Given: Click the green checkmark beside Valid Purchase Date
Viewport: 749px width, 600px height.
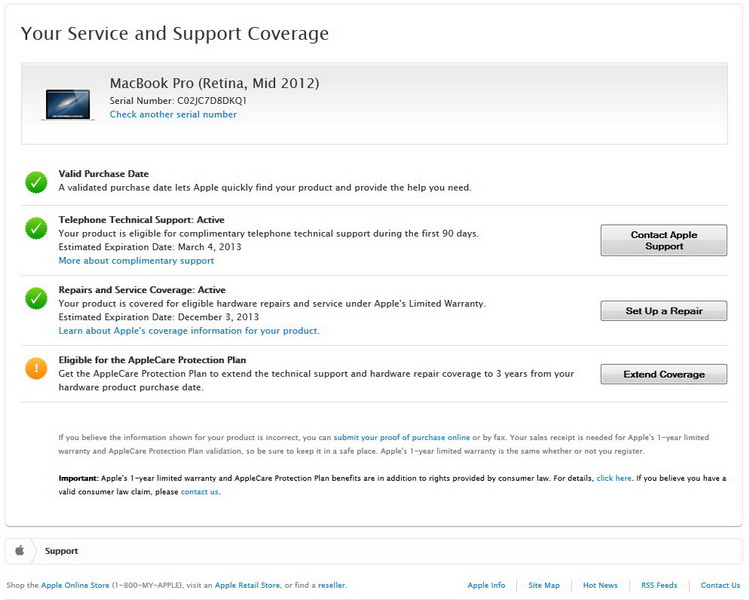Looking at the screenshot, I should 36,182.
